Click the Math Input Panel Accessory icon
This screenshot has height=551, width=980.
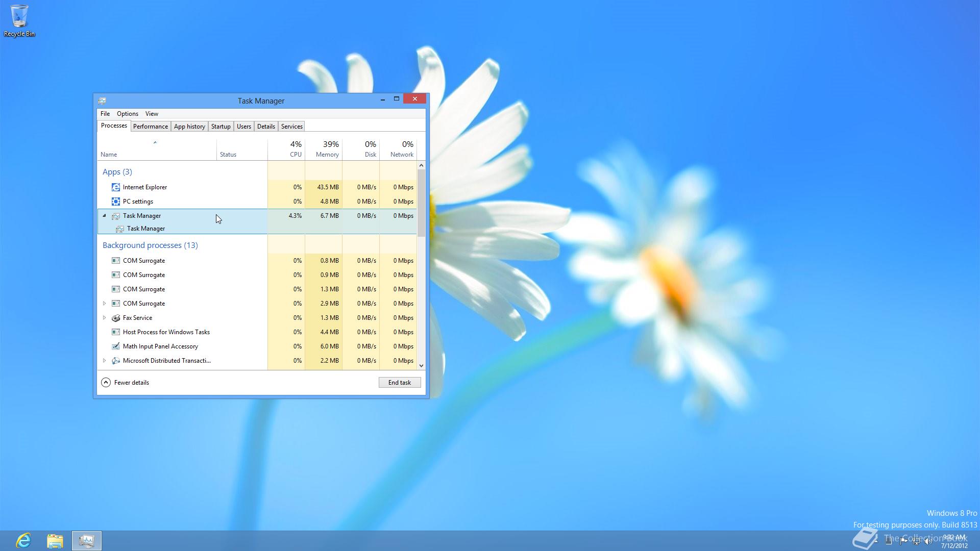pos(116,346)
